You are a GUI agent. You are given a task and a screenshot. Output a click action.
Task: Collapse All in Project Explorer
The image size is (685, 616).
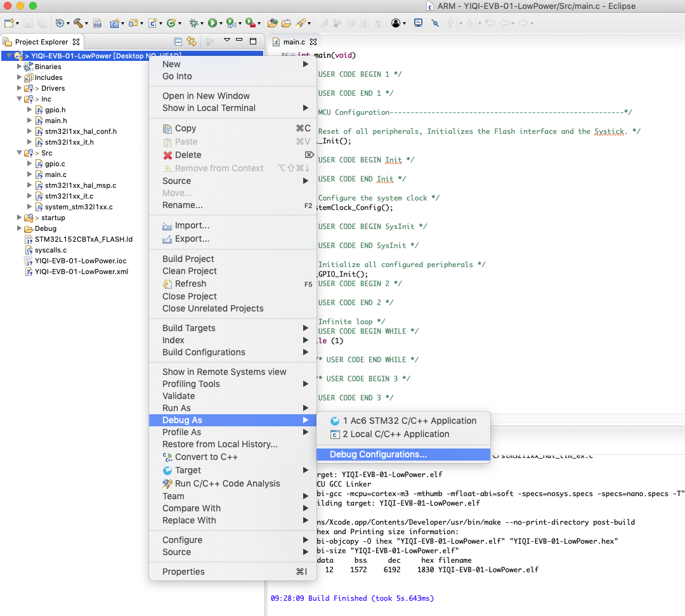(x=178, y=41)
